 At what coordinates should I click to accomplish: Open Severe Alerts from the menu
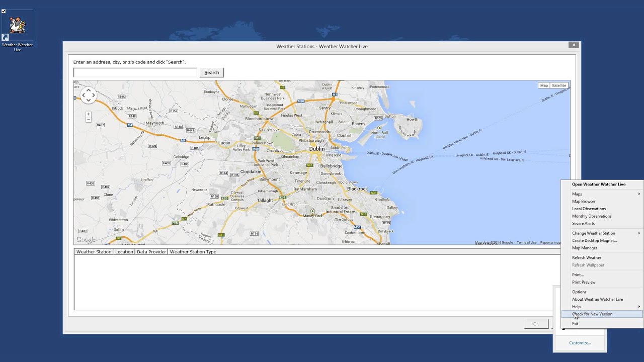coord(602,223)
